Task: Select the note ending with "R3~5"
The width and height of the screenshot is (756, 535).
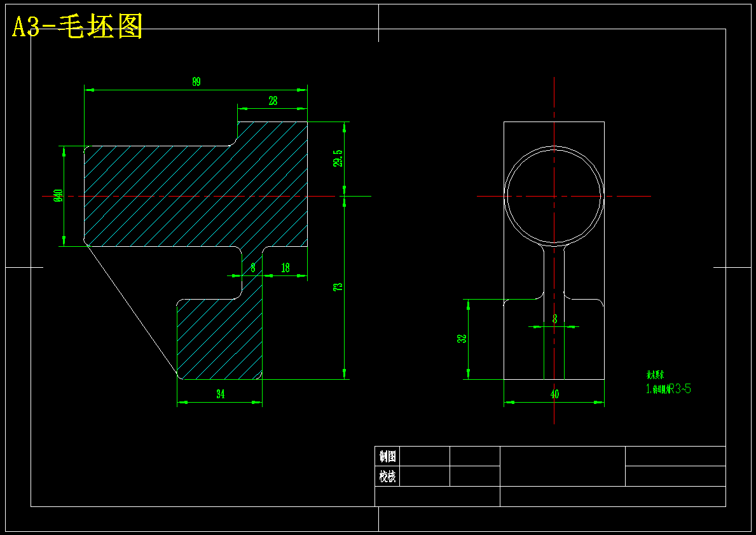Action: [668, 389]
